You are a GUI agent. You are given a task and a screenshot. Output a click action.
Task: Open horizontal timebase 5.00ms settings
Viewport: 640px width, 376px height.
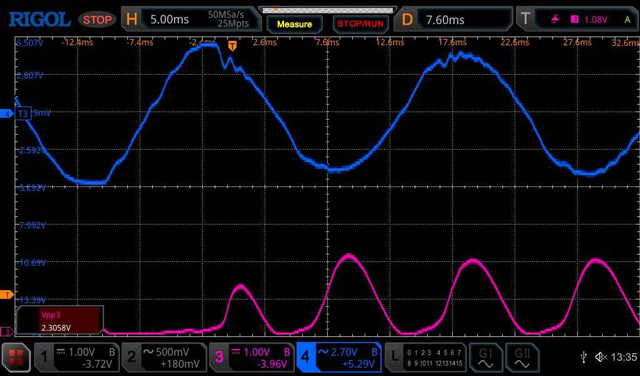click(x=191, y=19)
